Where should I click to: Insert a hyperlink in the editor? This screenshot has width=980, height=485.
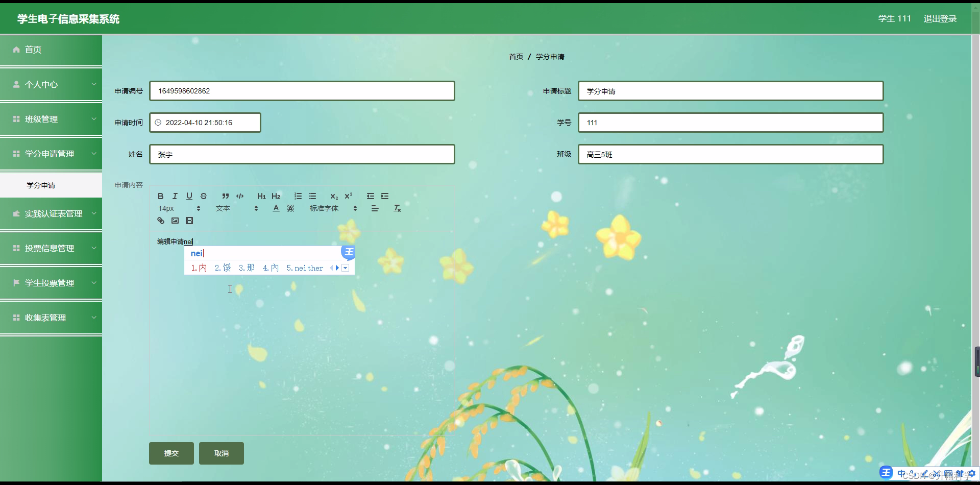point(161,221)
